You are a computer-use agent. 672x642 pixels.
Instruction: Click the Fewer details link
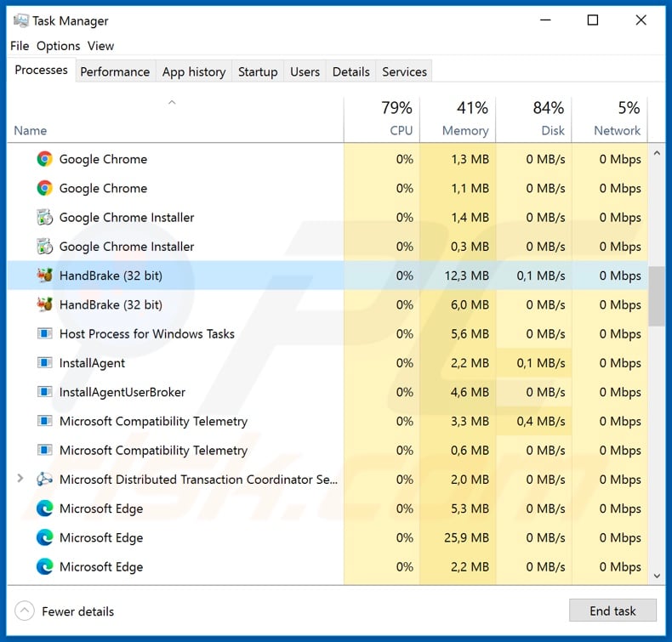pos(77,611)
